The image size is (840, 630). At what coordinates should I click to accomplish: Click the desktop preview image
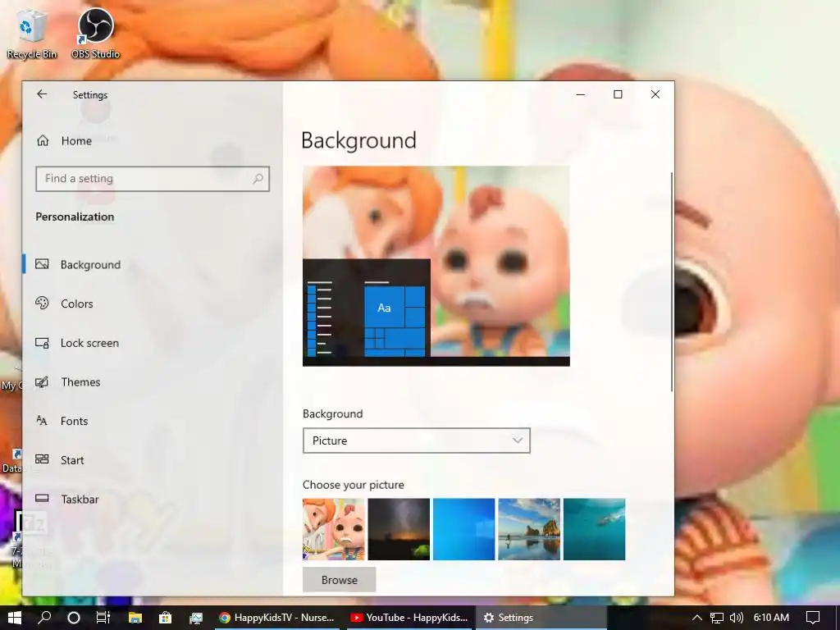[436, 267]
